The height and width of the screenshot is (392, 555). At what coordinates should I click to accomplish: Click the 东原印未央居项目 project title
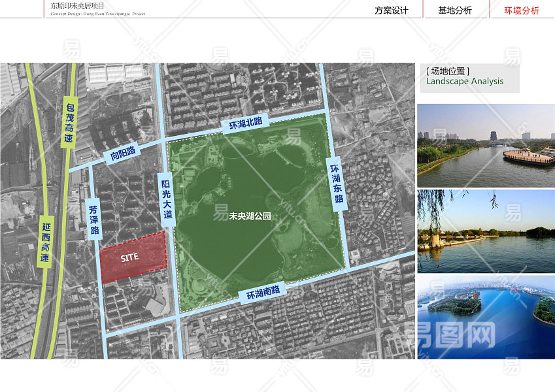(x=78, y=5)
